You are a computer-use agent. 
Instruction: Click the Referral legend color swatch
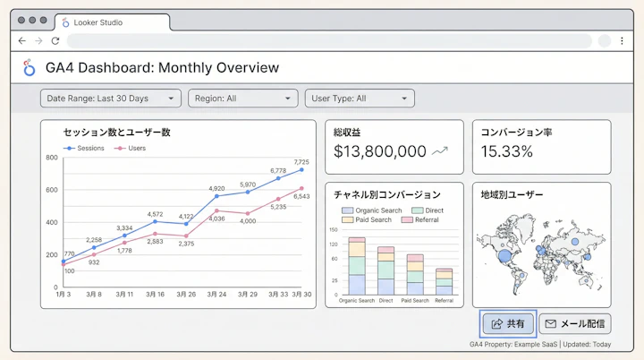click(407, 219)
